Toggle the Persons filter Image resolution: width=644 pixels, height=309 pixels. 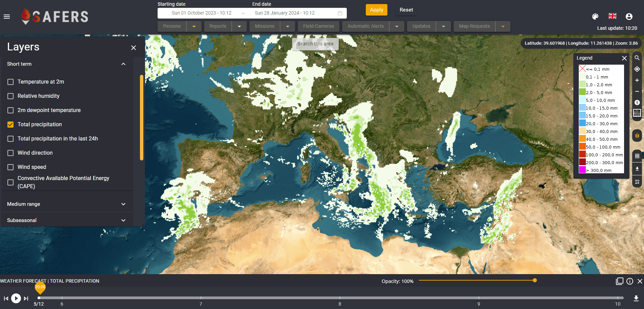[172, 26]
